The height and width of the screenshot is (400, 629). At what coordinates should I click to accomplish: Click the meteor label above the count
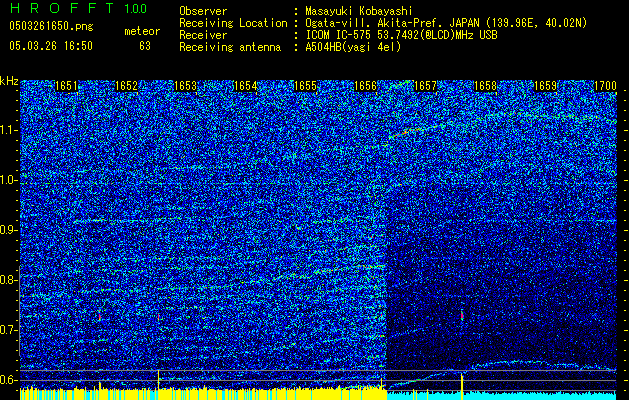point(142,31)
